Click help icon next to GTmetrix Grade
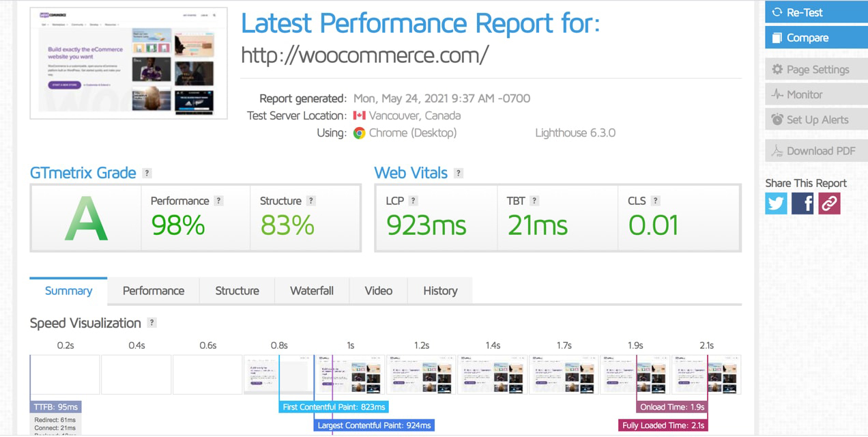Screen dimensions: 868x437 (147, 173)
